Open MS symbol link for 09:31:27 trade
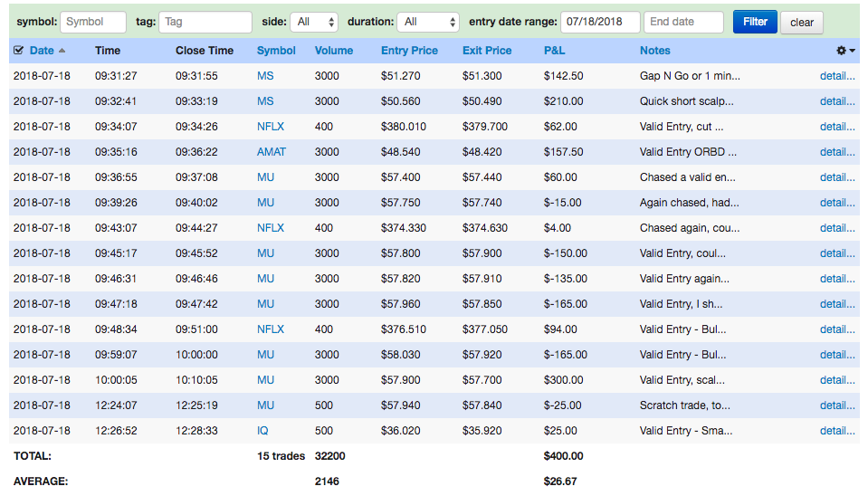This screenshot has width=868, height=496. coord(265,76)
